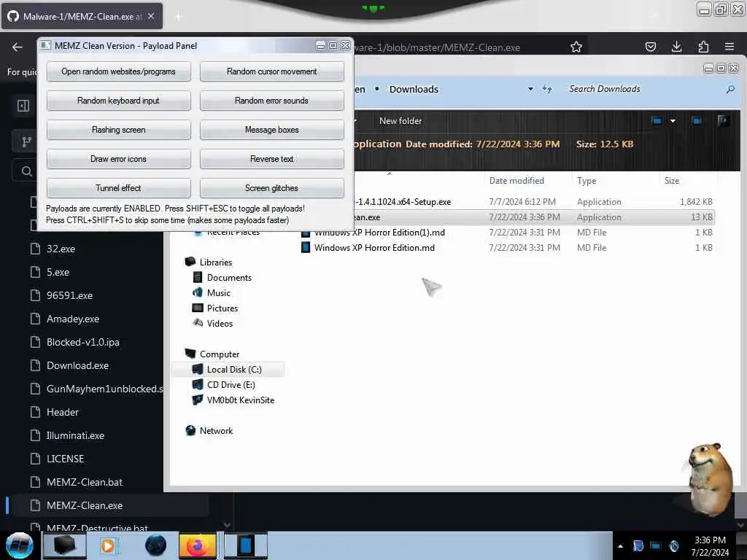747x560 pixels.
Task: Open the Pictures library
Action: pyautogui.click(x=222, y=308)
